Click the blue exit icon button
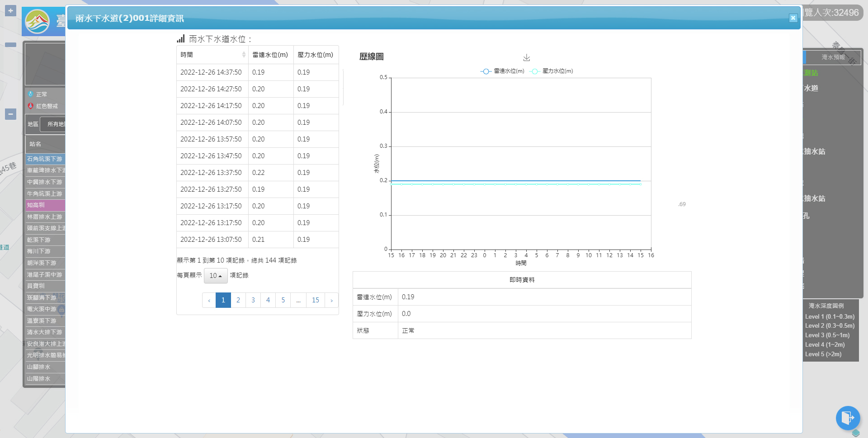Viewport: 868px width, 438px height. pos(848,417)
